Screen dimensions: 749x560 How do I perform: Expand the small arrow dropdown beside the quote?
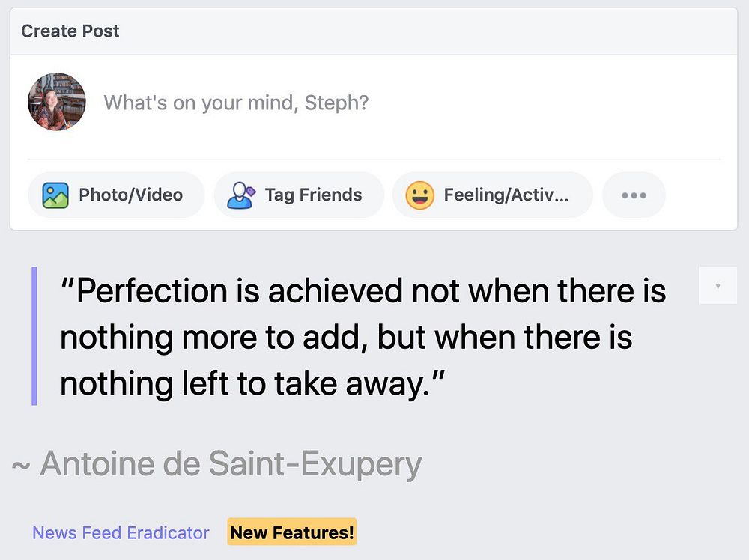(x=718, y=285)
